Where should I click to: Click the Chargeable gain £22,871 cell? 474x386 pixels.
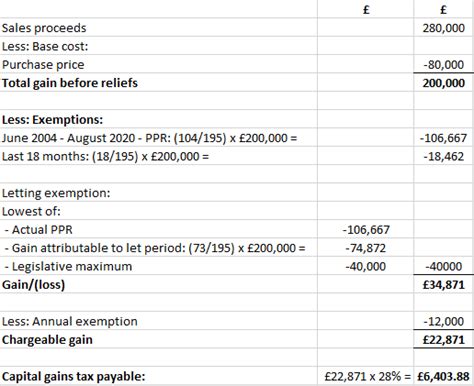click(x=444, y=339)
